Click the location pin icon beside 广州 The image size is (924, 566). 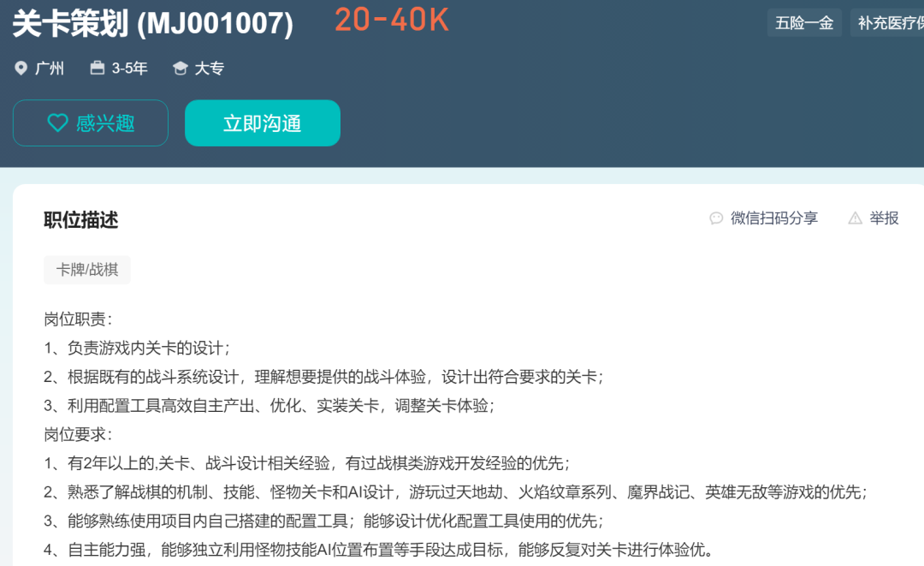point(21,68)
